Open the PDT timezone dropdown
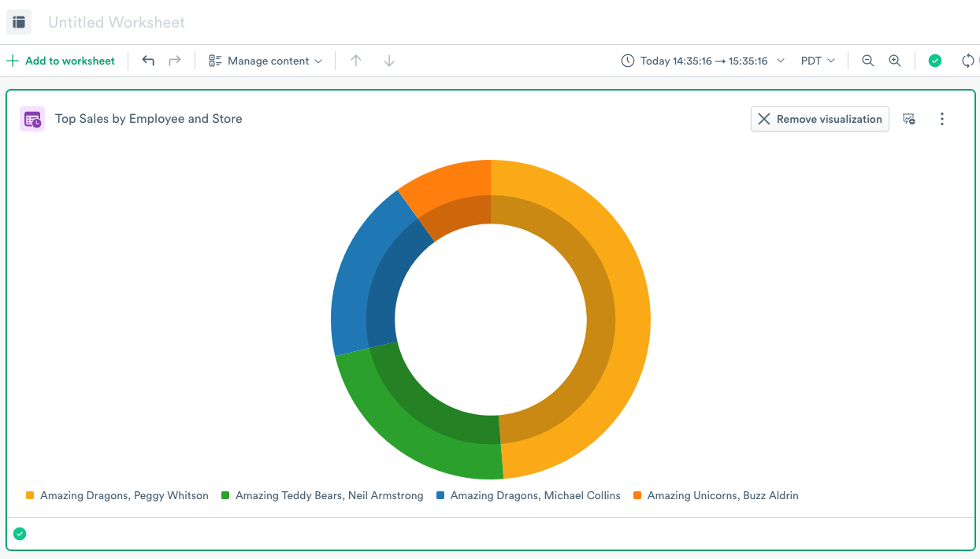 (x=818, y=61)
